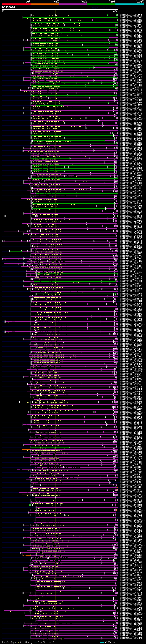Open hit UniRef100_Q43682
Image resolution: width=146 pixels, height=644 pixels.
pos(131,30)
